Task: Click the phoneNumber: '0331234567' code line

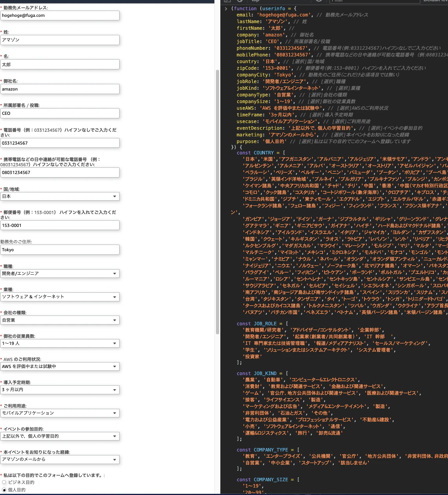Action: [x=339, y=48]
